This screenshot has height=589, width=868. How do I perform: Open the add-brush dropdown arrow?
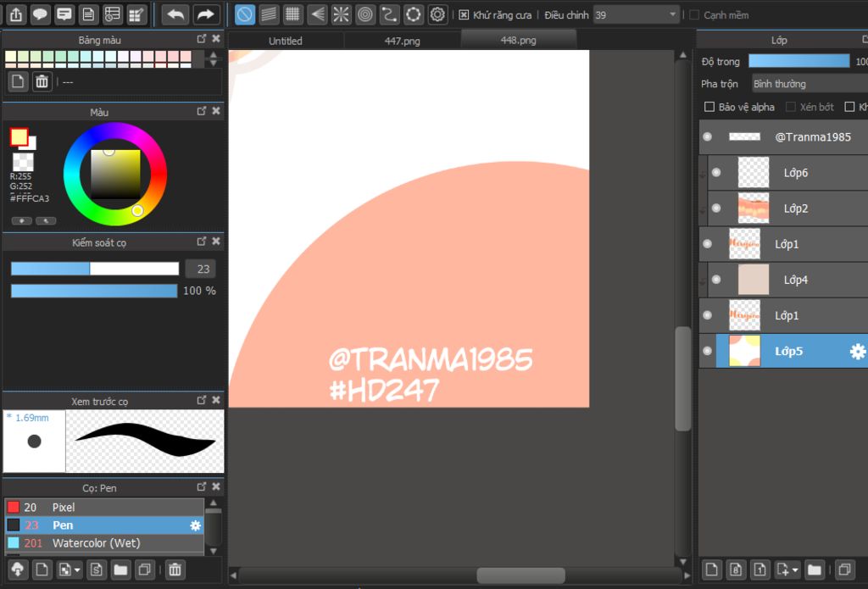(77, 570)
